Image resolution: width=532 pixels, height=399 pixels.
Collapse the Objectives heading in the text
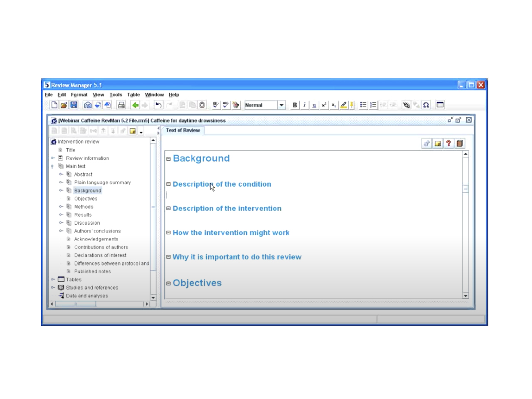(x=168, y=283)
